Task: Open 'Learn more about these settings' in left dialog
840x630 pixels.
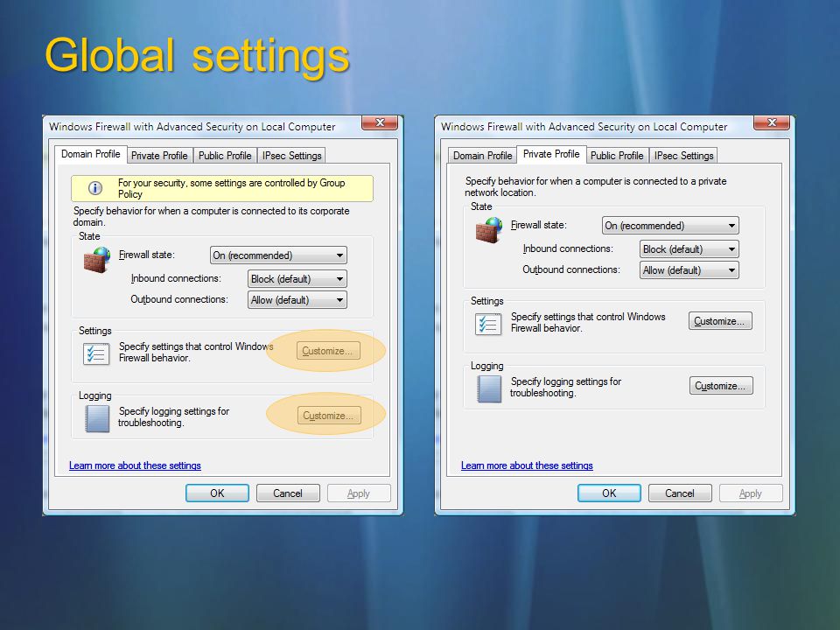Action: [x=135, y=465]
